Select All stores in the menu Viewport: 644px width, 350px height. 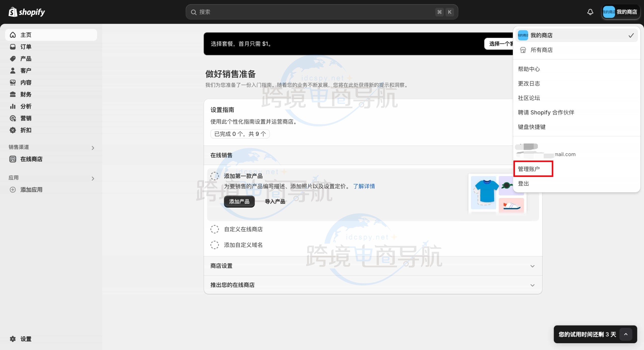point(541,50)
